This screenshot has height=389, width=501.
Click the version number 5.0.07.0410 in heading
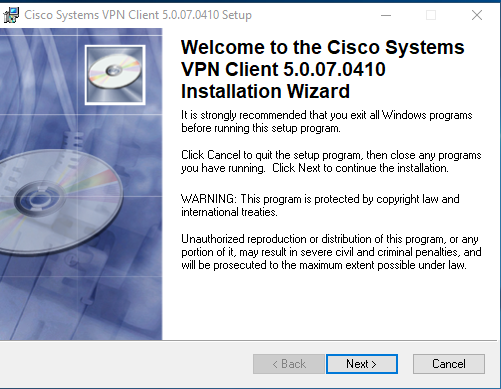coord(334,69)
